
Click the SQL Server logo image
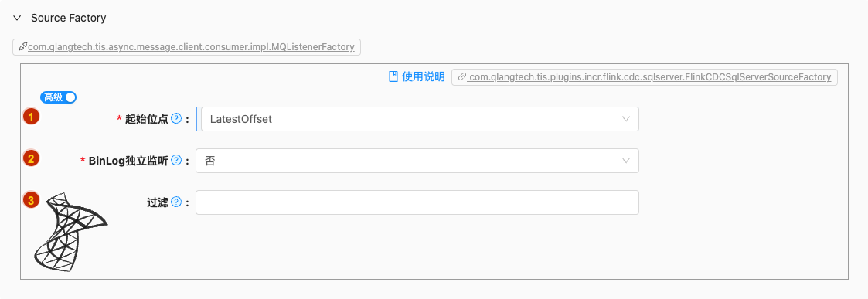tap(70, 232)
